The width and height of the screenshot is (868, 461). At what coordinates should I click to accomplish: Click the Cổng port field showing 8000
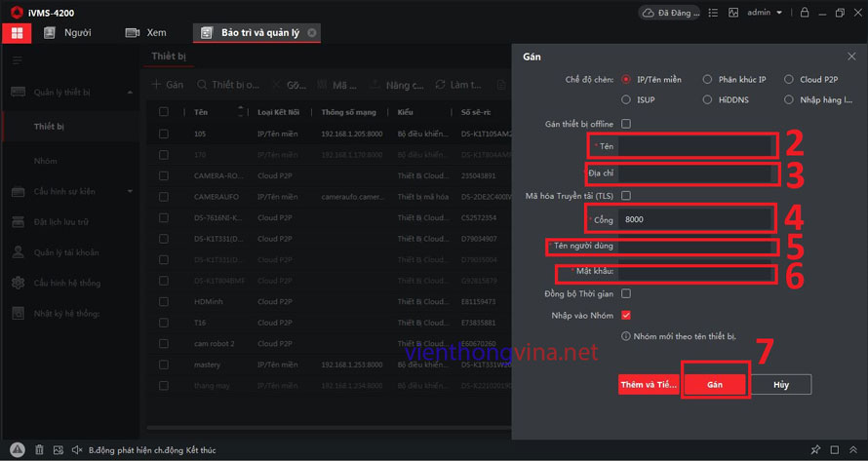[x=696, y=219]
